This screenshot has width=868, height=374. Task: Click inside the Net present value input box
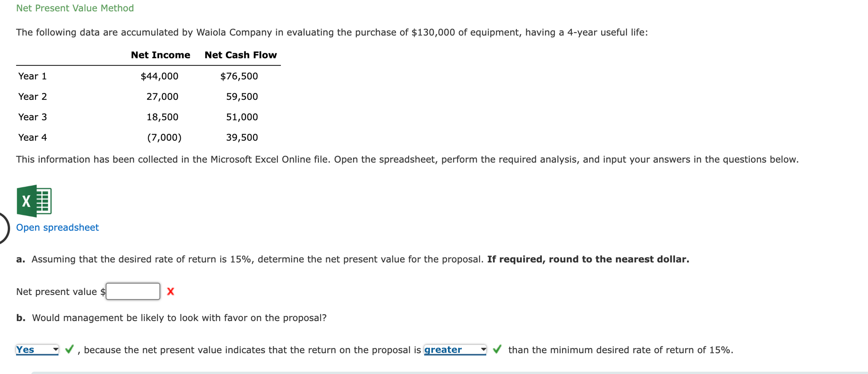tap(133, 291)
